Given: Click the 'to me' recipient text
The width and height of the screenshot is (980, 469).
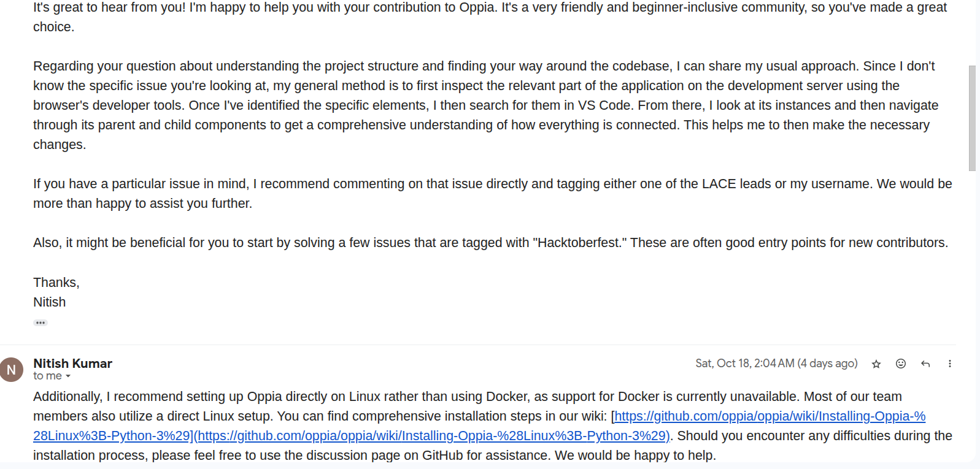Looking at the screenshot, I should 47,376.
